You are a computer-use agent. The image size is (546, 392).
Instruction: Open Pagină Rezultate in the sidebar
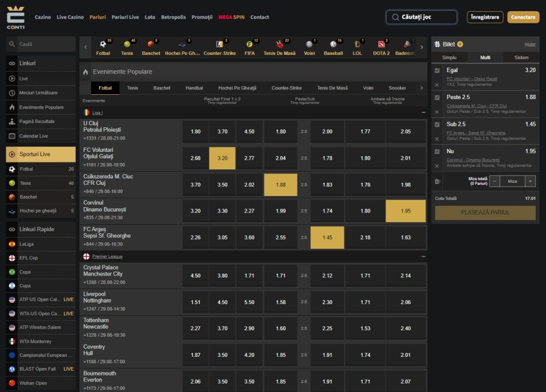pos(41,121)
